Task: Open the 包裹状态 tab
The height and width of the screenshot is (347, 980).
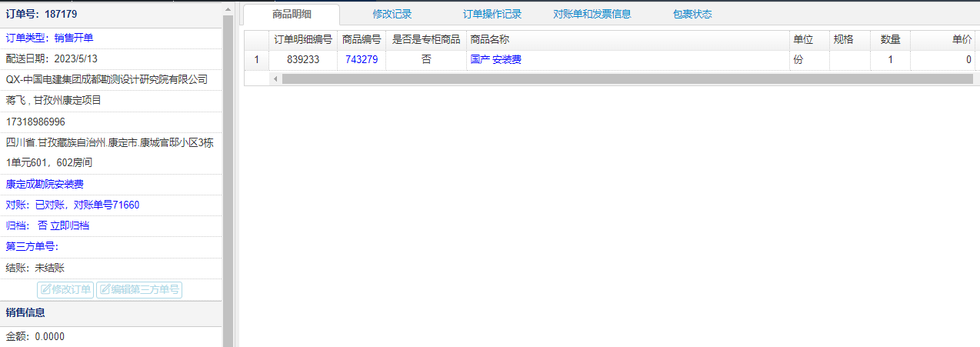Action: 692,14
